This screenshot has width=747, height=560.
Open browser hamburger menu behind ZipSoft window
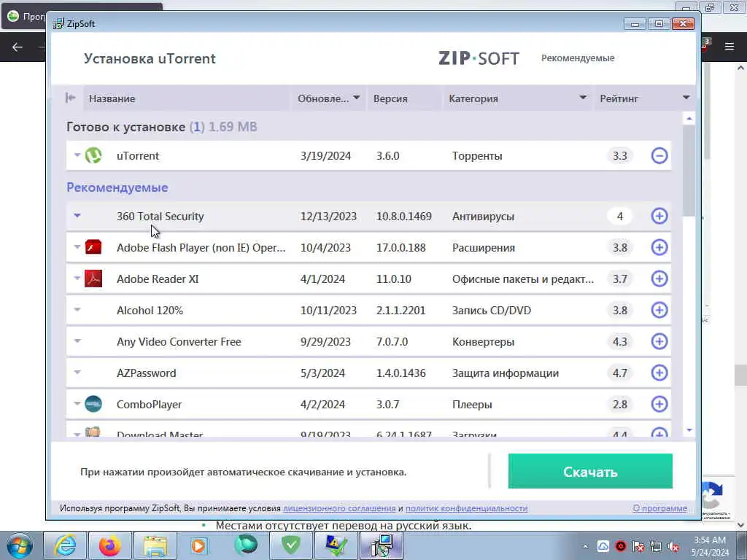point(729,47)
